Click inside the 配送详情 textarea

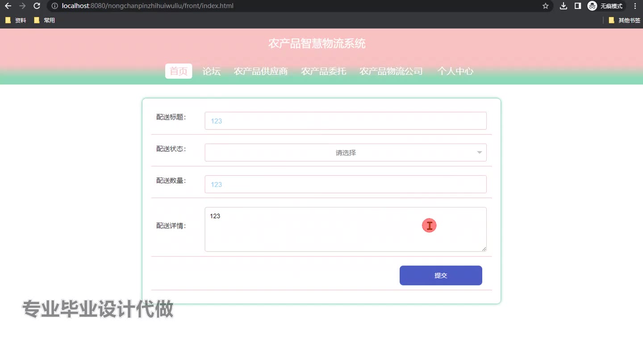(x=346, y=229)
